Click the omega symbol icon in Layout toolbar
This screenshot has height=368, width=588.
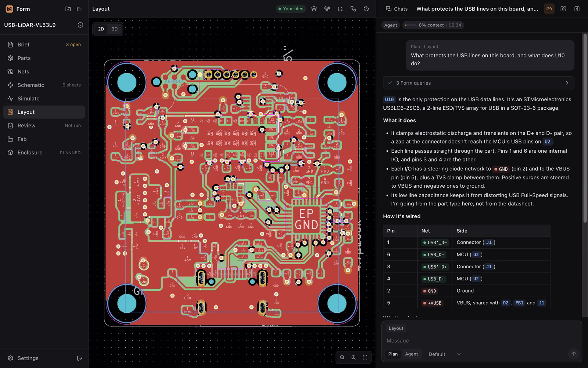pyautogui.click(x=340, y=9)
